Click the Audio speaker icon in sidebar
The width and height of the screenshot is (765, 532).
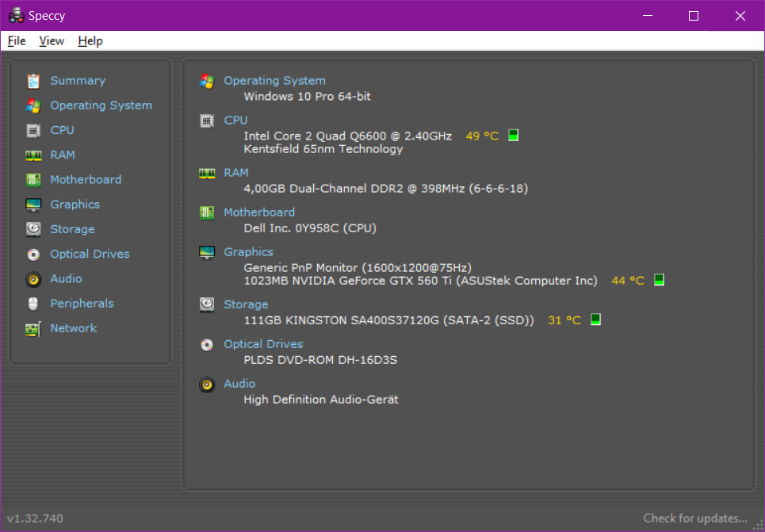33,279
